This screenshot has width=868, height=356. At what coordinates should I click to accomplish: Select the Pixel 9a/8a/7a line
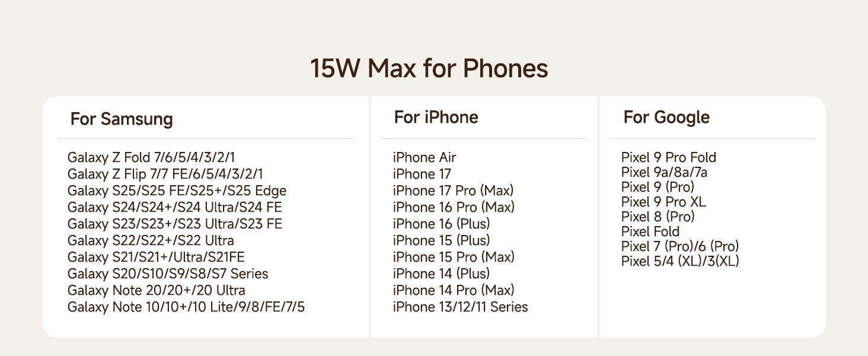point(664,173)
